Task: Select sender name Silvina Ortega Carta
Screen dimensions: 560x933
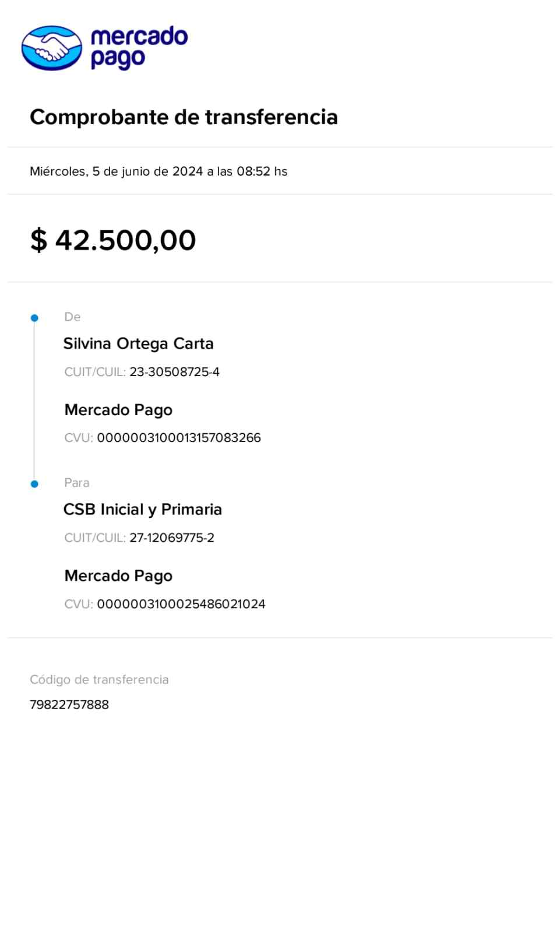Action: 138,343
